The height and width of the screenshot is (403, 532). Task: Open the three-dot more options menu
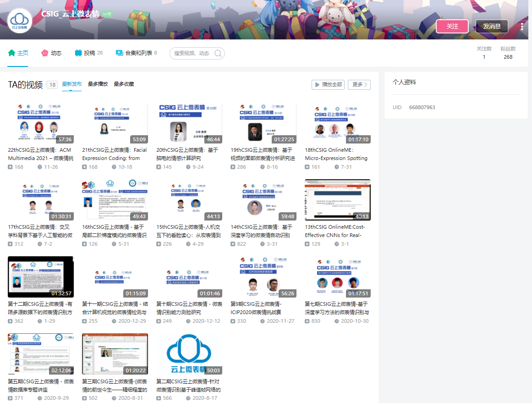coord(521,26)
